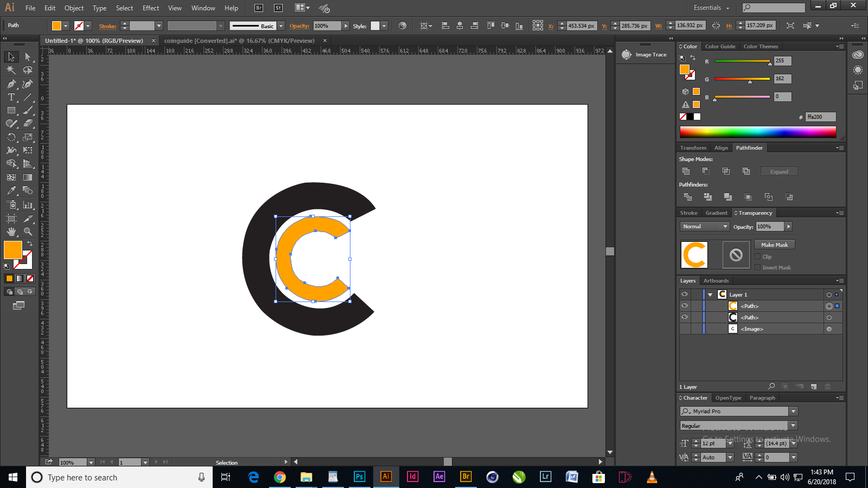The height and width of the screenshot is (488, 868).
Task: Choose the Rectangle tool
Action: pyautogui.click(x=11, y=110)
